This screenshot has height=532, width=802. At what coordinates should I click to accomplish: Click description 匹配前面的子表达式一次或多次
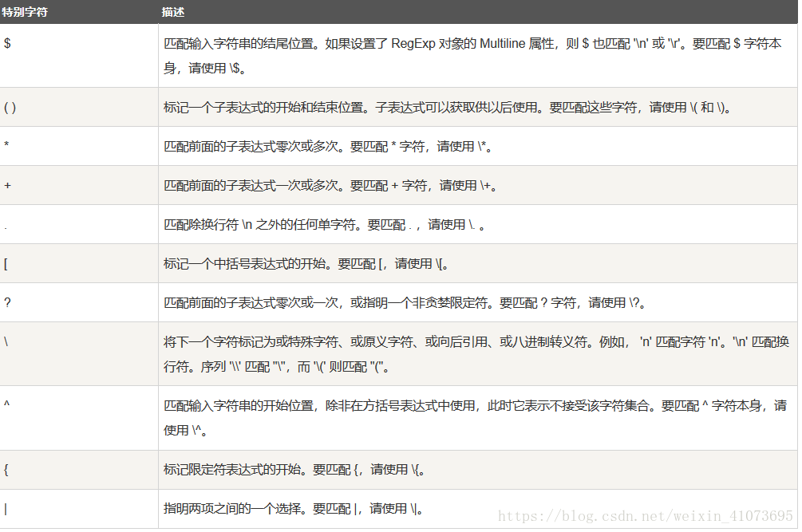[x=478, y=185]
